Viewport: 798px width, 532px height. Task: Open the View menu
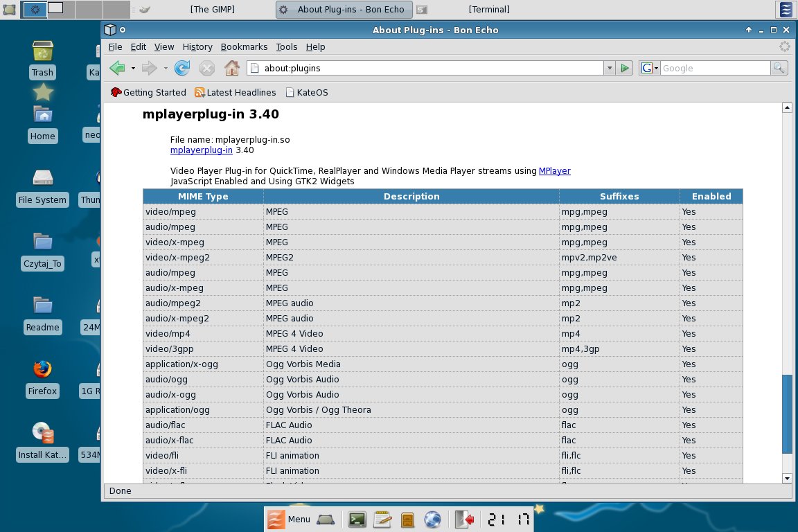click(x=164, y=47)
